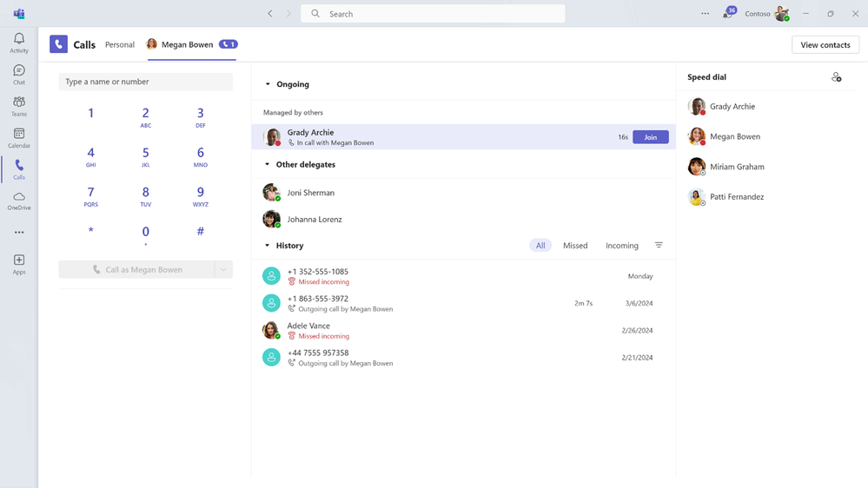Open Contoso profile avatar menu
The width and height of the screenshot is (868, 488).
point(782,13)
